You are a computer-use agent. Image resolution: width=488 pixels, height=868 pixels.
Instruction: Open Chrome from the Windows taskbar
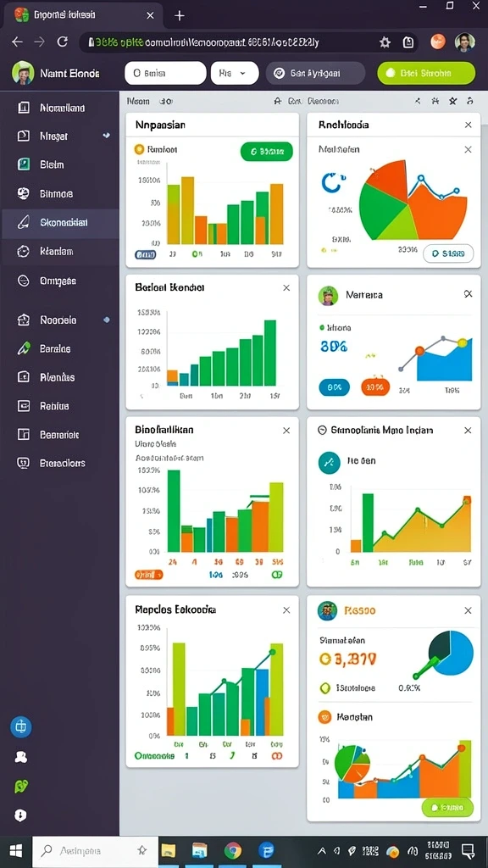point(233,850)
